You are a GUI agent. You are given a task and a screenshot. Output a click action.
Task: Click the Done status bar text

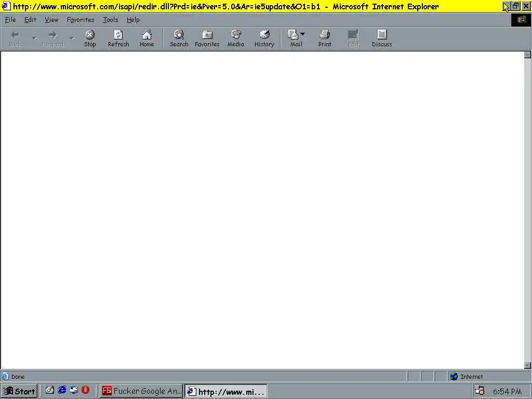click(18, 377)
